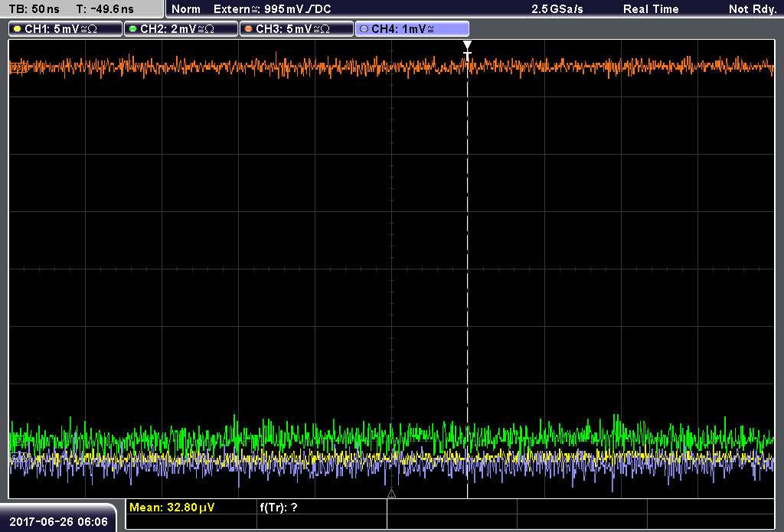Image resolution: width=784 pixels, height=532 pixels.
Task: Click the 2.5 GSa/s sample rate readout
Action: click(x=557, y=9)
